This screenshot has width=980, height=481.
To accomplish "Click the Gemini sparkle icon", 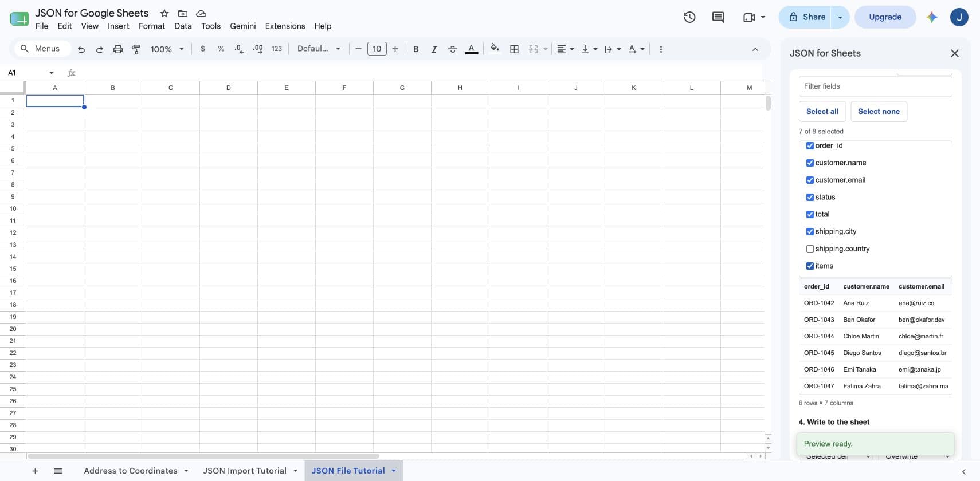I will pyautogui.click(x=932, y=17).
